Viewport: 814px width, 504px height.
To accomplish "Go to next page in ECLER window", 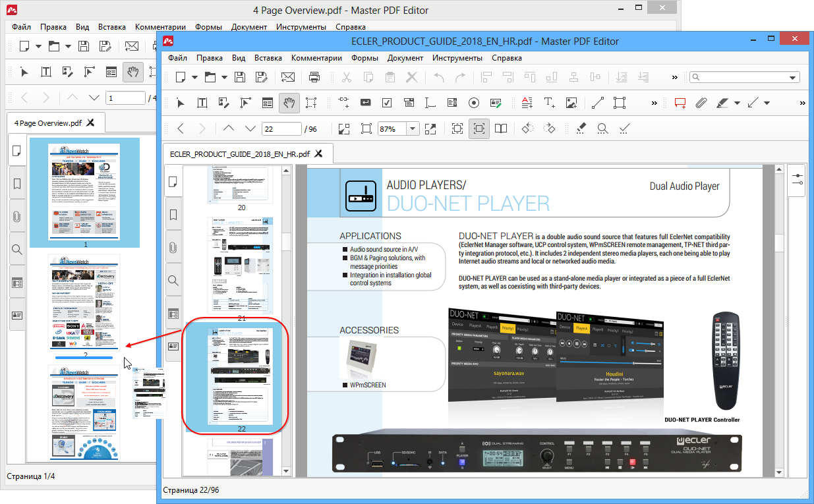I will (x=250, y=128).
